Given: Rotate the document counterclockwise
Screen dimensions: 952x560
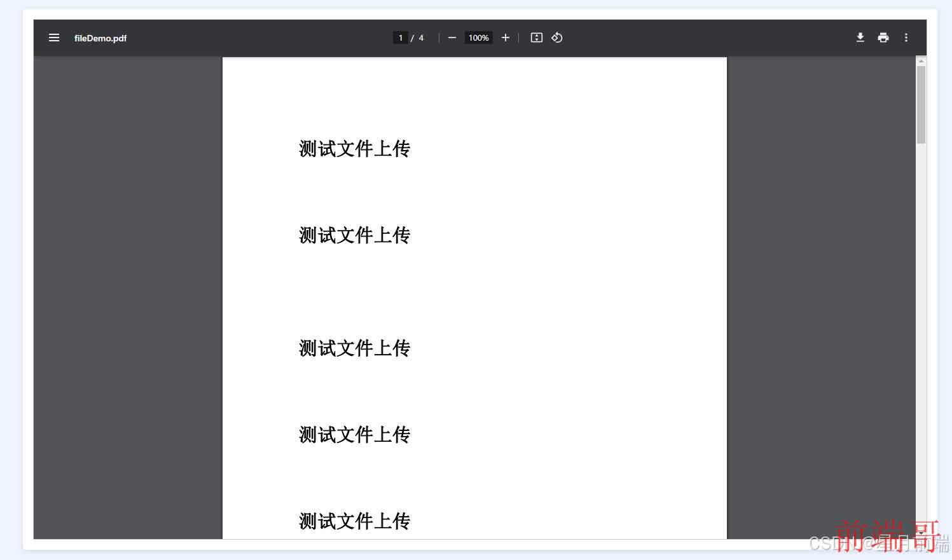Looking at the screenshot, I should [x=557, y=38].
